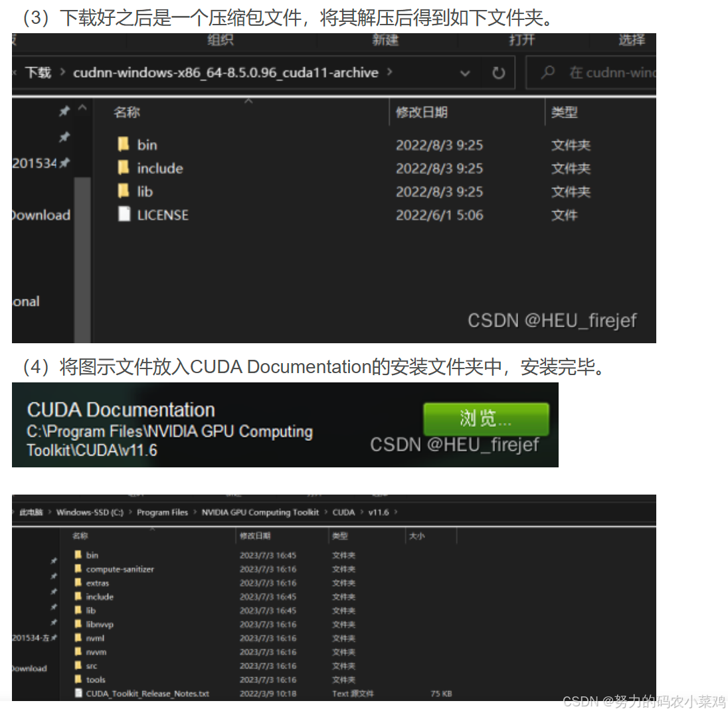Screen dimensions: 728x713
Task: Click cudnn-windows-x86_64-8.5.0.96_cuda11-archive breadcrumb
Action: pyautogui.click(x=226, y=73)
